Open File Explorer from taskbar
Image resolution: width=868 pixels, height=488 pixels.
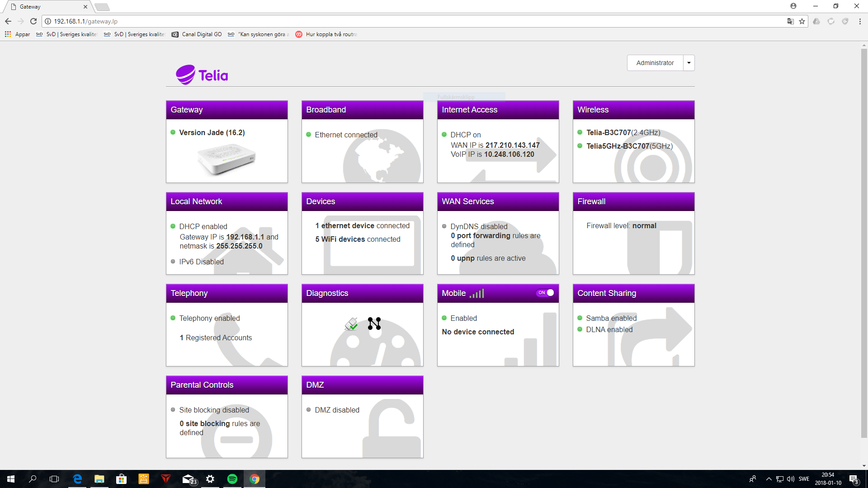click(x=99, y=479)
